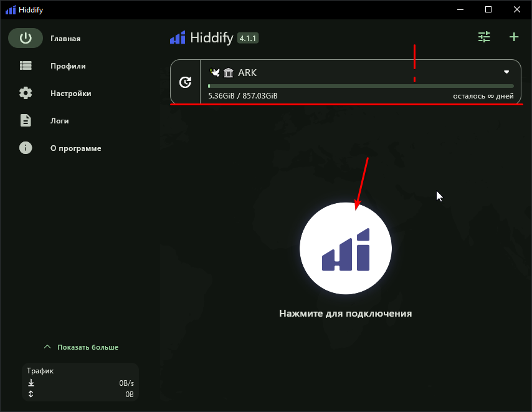Click the power icon for Главная
This screenshot has height=412, width=532.
click(x=26, y=38)
